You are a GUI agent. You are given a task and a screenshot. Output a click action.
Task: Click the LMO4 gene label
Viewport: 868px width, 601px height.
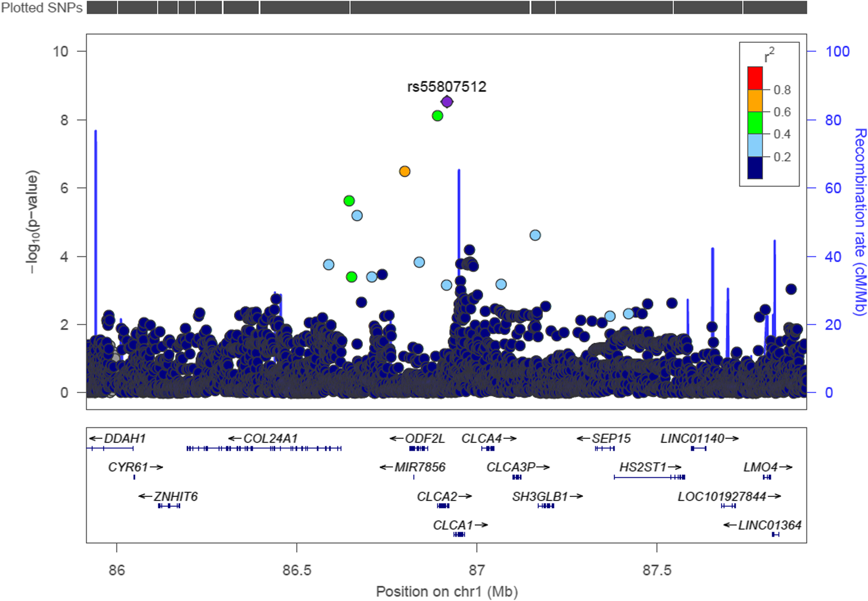[760, 467]
